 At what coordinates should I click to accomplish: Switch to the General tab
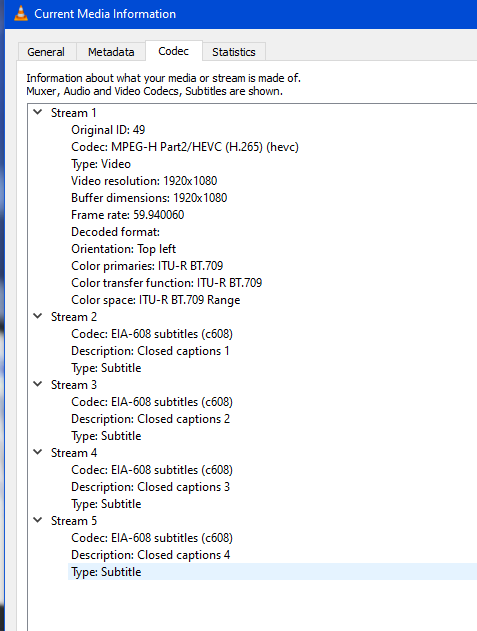46,52
